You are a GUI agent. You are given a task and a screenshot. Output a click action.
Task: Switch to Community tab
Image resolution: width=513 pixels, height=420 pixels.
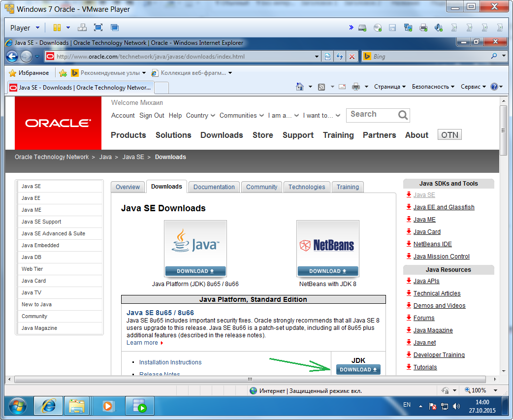[262, 187]
